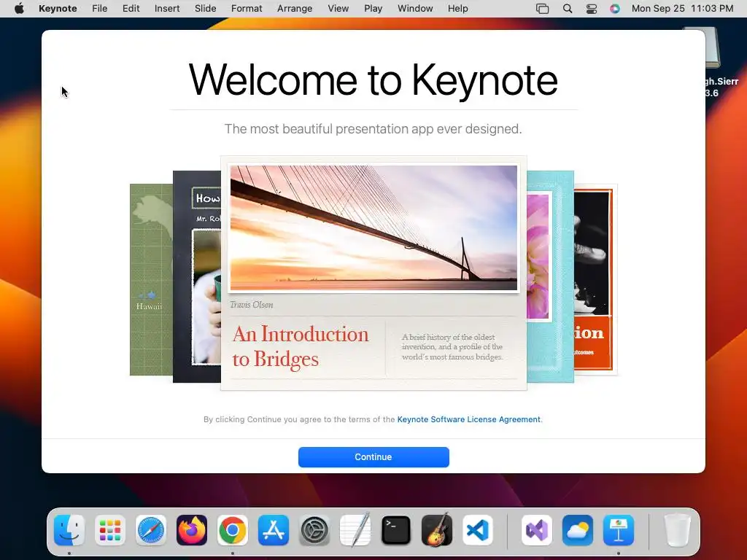Open the Apple menu
This screenshot has width=747, height=560.
[19, 9]
